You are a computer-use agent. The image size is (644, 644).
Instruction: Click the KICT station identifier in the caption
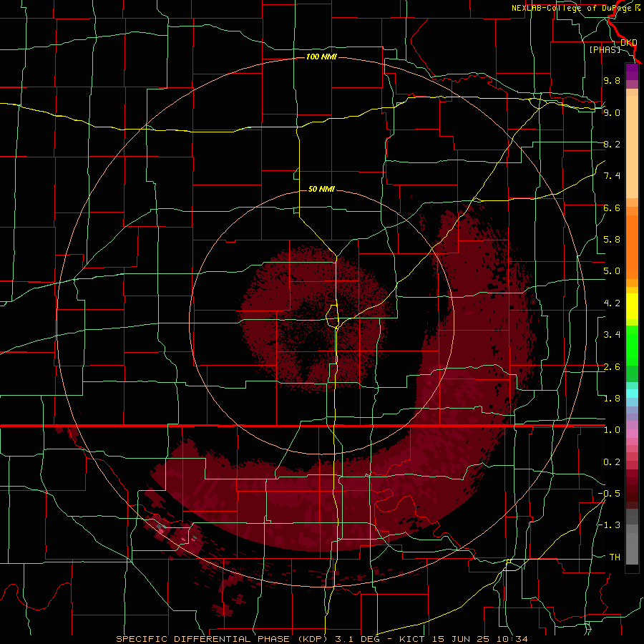coord(413,639)
